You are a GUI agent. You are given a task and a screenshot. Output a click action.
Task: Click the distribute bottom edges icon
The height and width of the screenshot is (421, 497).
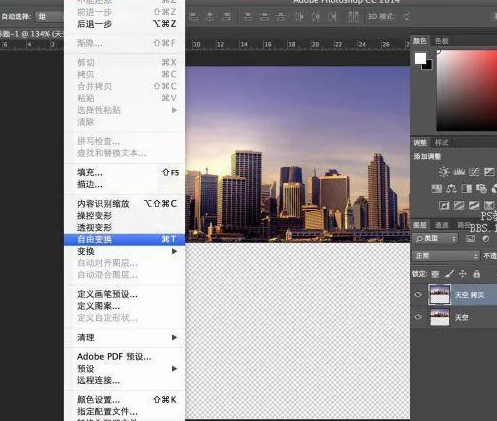[281, 16]
